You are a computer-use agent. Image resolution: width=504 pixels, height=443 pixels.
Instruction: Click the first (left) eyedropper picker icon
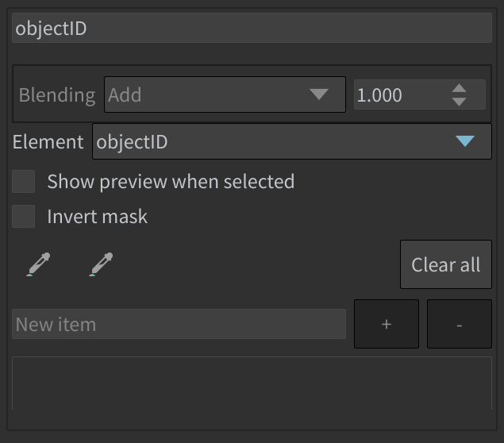coord(38,264)
